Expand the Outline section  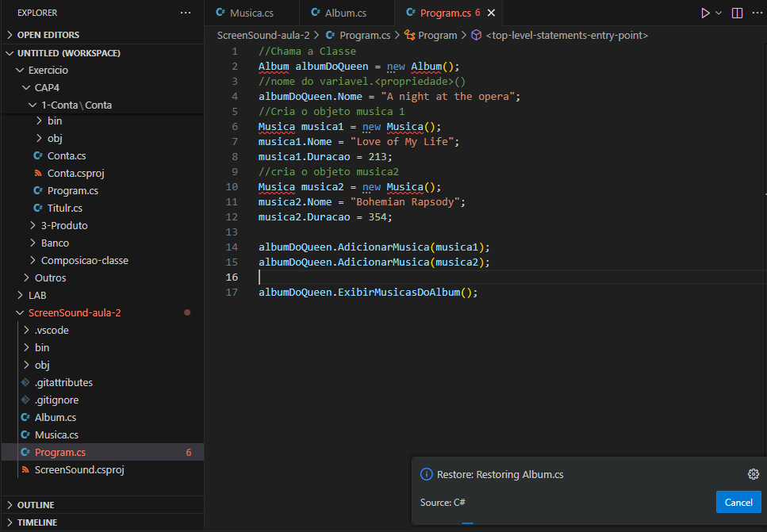(x=36, y=505)
